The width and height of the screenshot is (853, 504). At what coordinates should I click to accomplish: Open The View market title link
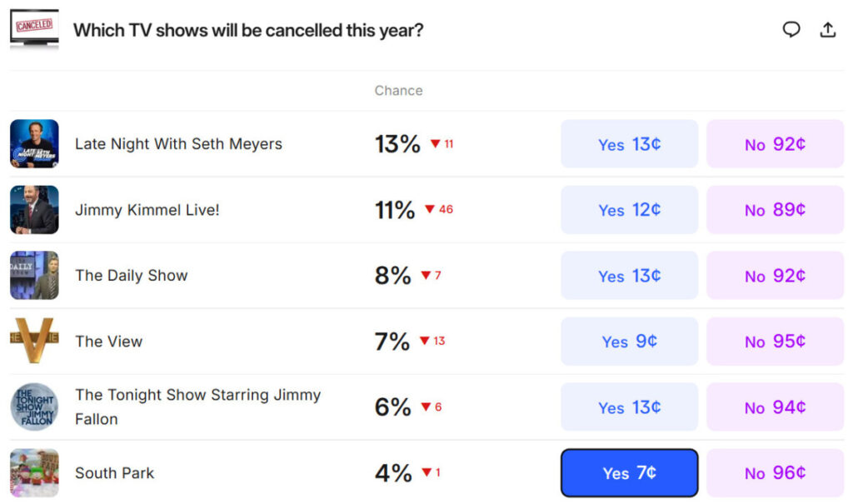click(x=109, y=342)
